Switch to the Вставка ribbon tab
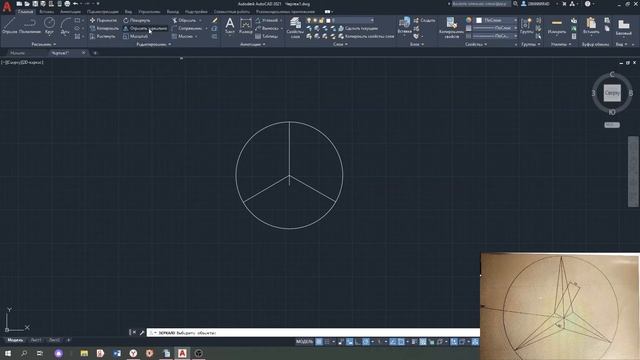This screenshot has width=640, height=360. (47, 12)
